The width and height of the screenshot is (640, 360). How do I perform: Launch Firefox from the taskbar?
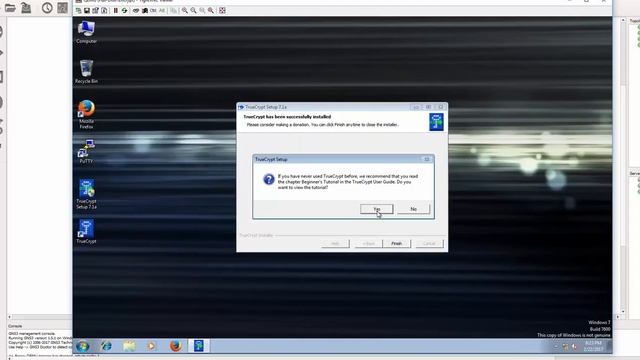tap(176, 346)
